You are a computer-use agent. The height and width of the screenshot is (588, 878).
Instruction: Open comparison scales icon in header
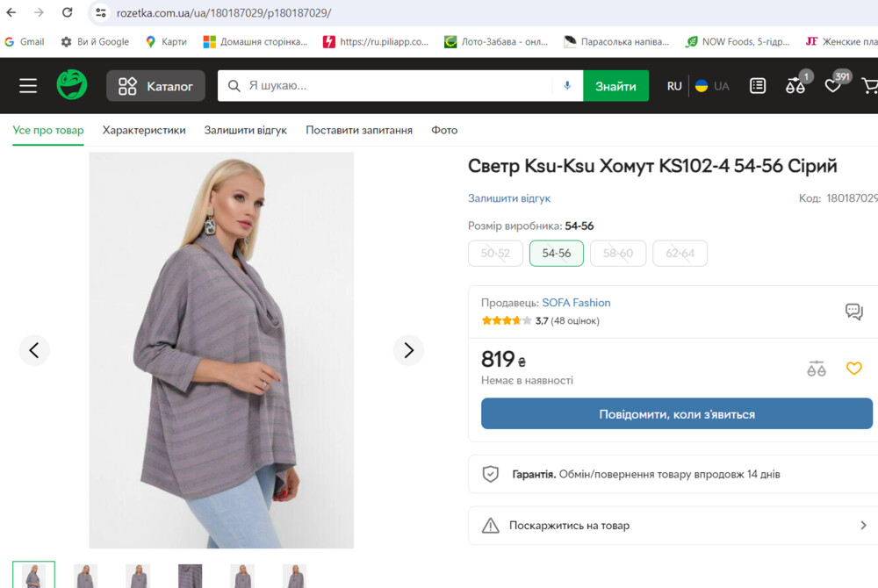pyautogui.click(x=795, y=86)
